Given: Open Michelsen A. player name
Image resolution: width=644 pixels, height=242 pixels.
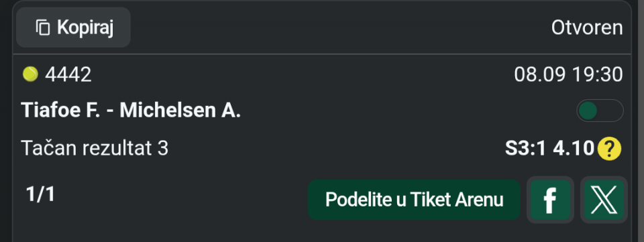Looking at the screenshot, I should coord(180,111).
